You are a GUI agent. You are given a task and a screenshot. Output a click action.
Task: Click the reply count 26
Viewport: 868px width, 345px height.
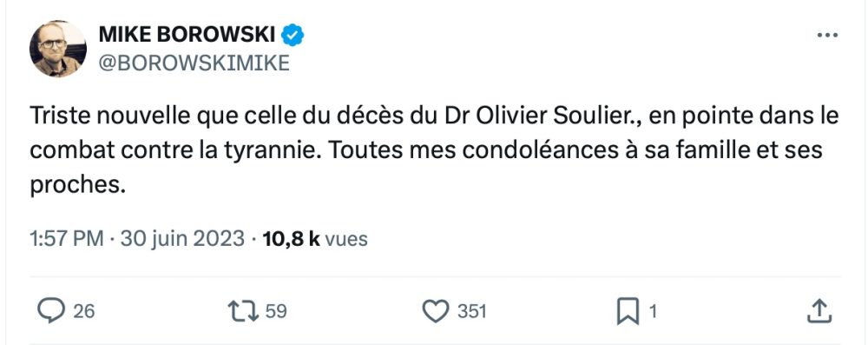tap(84, 312)
